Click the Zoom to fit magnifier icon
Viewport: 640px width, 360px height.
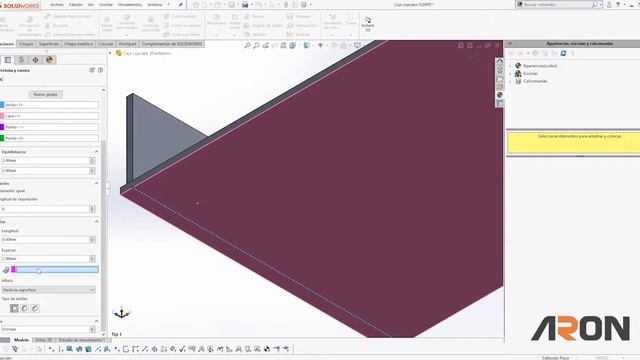[247, 45]
